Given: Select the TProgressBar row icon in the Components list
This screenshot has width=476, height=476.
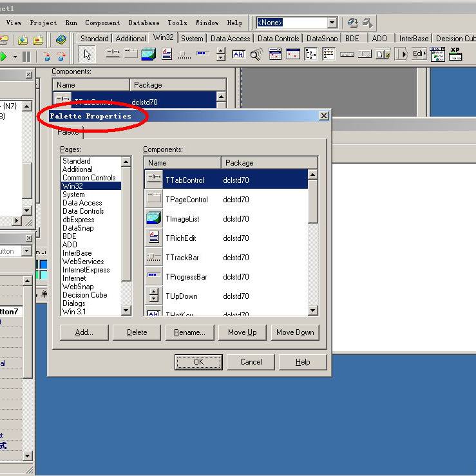Looking at the screenshot, I should click(155, 277).
